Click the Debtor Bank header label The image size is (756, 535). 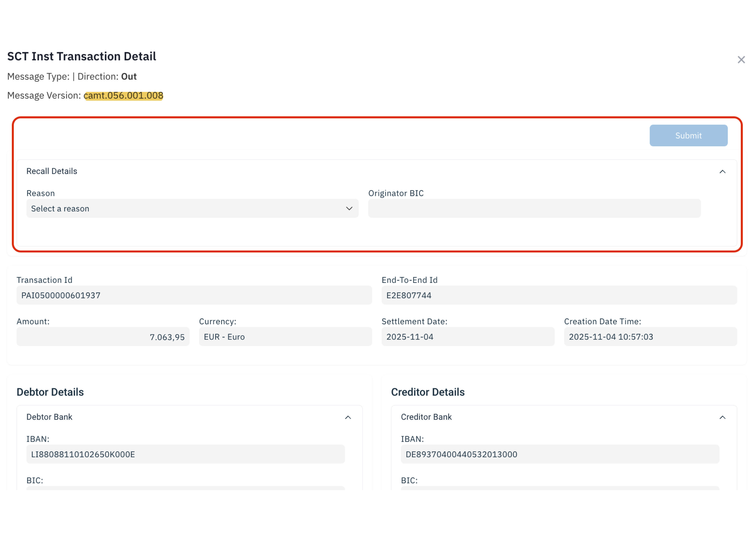pyautogui.click(x=49, y=417)
